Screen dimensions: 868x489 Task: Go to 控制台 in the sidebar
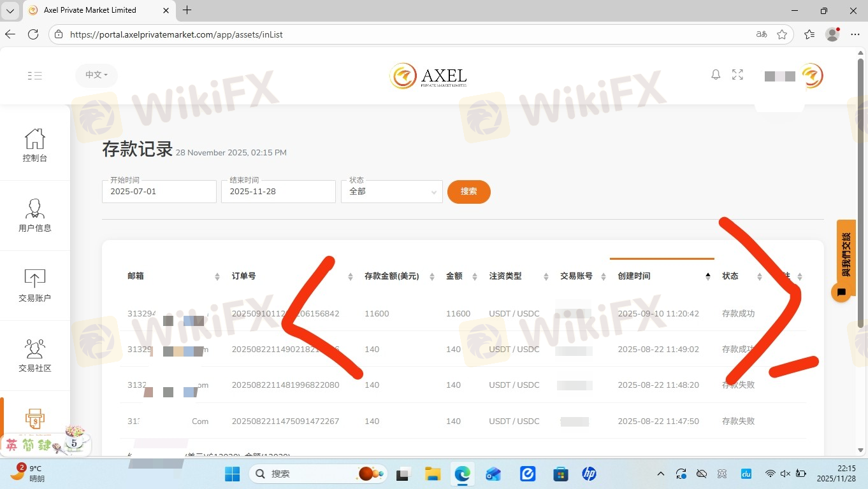pos(35,145)
